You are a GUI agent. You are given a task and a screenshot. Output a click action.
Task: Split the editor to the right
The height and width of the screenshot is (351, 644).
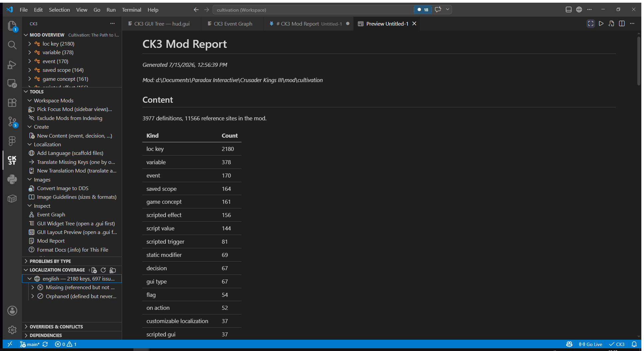coord(622,24)
